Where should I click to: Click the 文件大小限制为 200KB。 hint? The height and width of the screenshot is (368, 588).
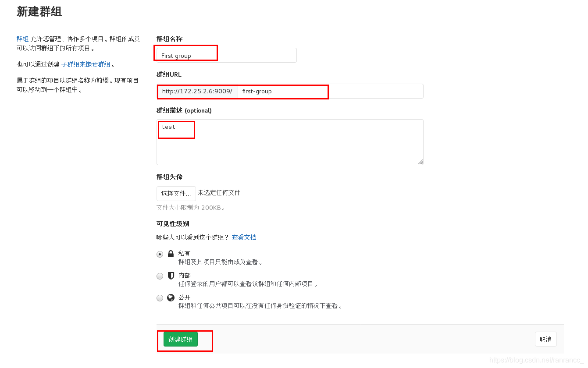pyautogui.click(x=191, y=208)
